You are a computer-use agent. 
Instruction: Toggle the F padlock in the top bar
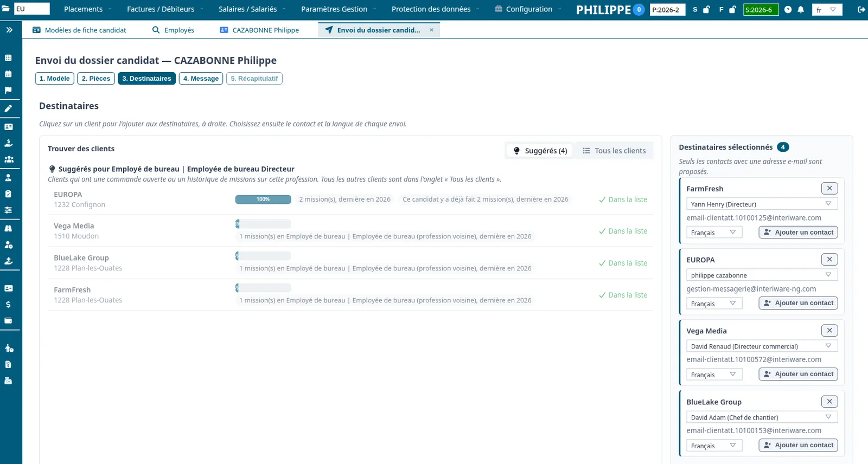[x=732, y=10]
